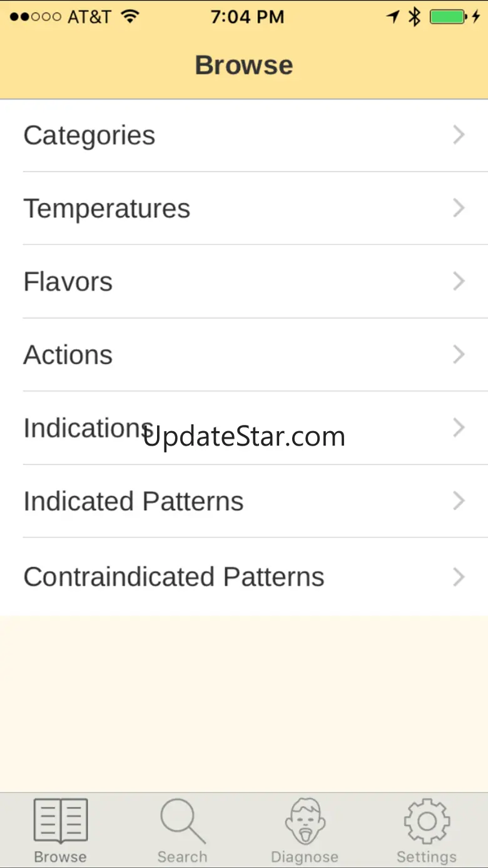This screenshot has width=488, height=868.
Task: Tap the Bluetooth status icon
Action: pos(414,17)
